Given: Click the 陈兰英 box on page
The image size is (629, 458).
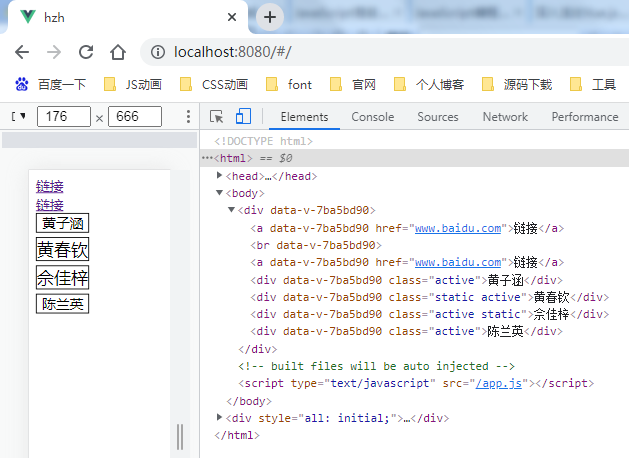Looking at the screenshot, I should tap(63, 304).
